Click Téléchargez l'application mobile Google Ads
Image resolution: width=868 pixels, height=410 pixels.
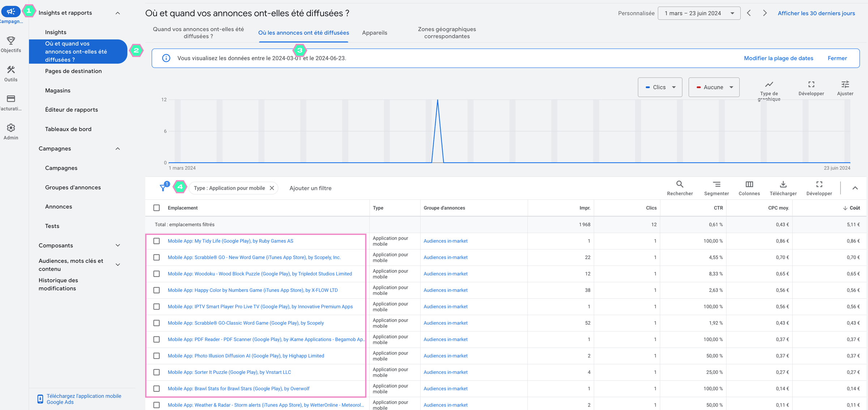tap(84, 399)
